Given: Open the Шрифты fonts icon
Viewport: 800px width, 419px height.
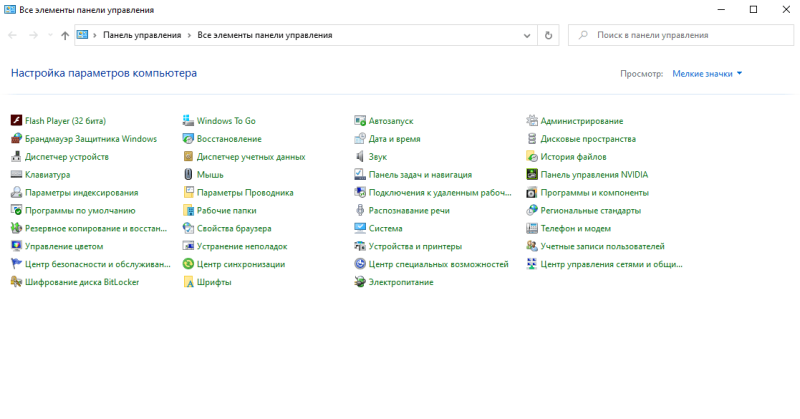Looking at the screenshot, I should click(x=188, y=282).
